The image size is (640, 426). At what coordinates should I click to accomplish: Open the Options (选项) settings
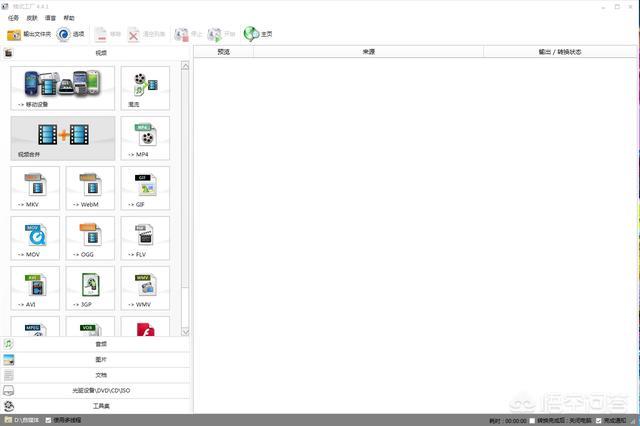(70, 34)
